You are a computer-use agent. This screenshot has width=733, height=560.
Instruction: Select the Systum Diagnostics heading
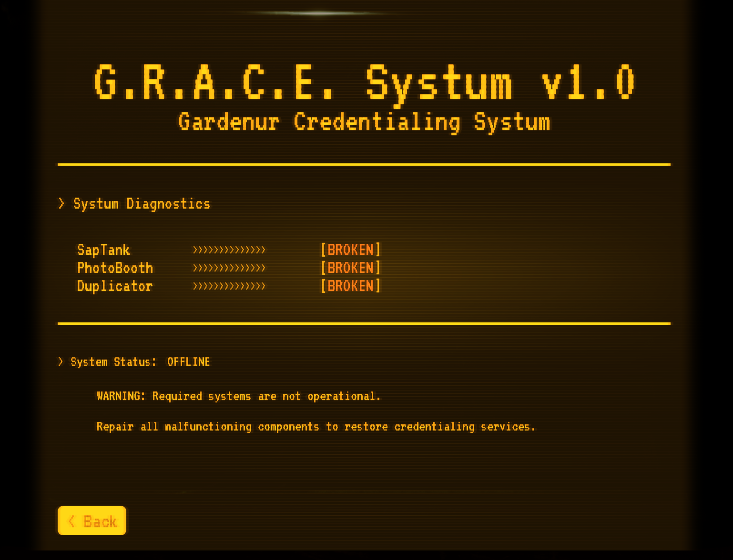tap(142, 204)
